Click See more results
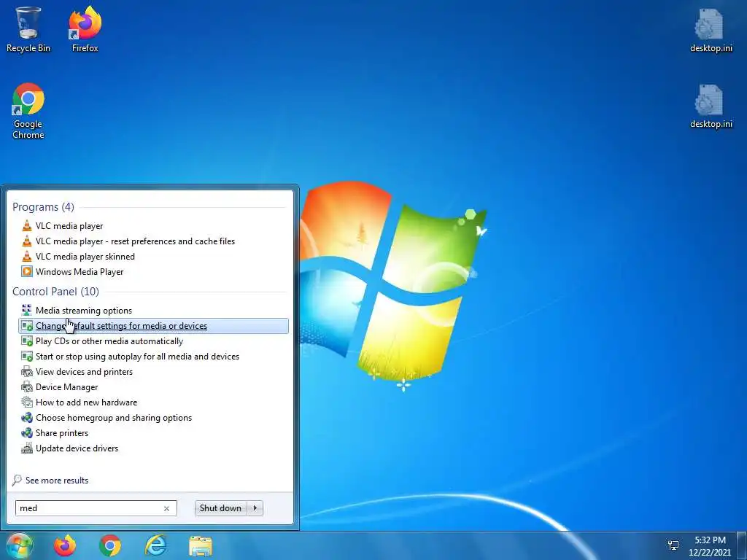This screenshot has width=747, height=560. pos(57,480)
